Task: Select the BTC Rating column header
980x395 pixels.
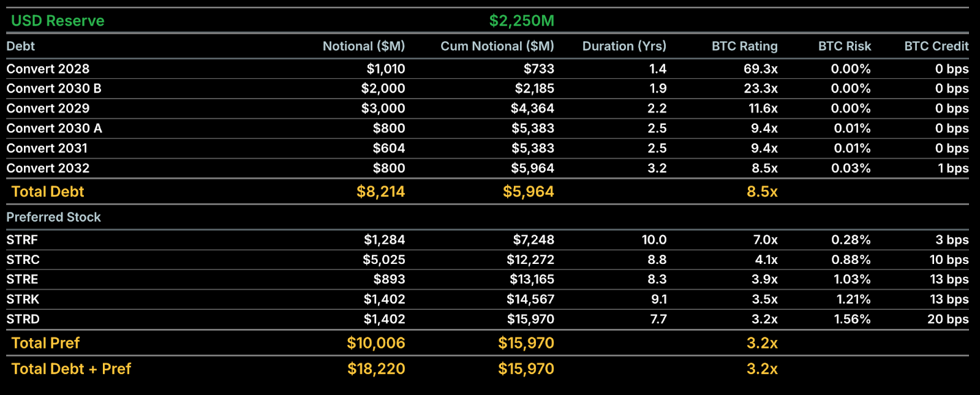Action: [744, 46]
